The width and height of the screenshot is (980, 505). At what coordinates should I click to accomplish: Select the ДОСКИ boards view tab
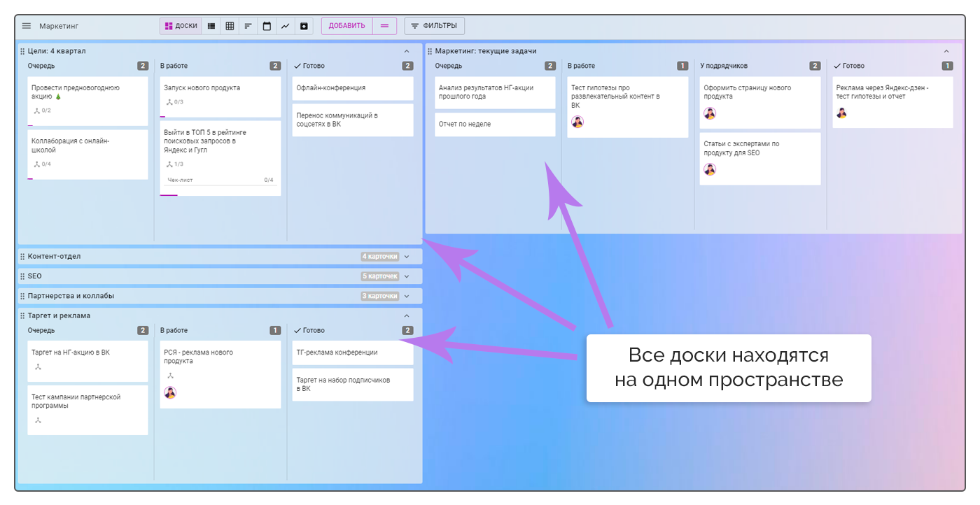181,26
